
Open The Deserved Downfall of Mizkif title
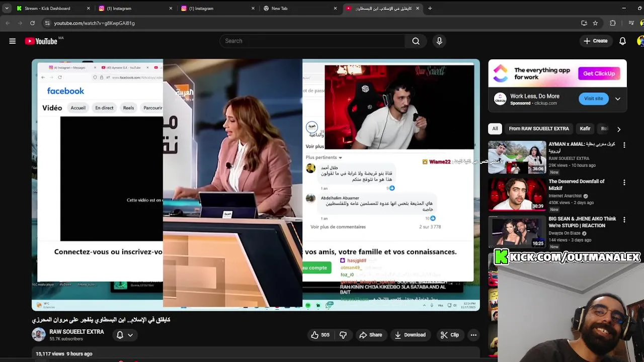click(x=577, y=185)
